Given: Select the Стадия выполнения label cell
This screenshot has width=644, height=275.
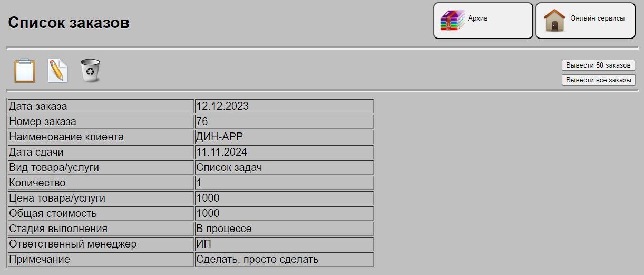Looking at the screenshot, I should click(101, 229).
